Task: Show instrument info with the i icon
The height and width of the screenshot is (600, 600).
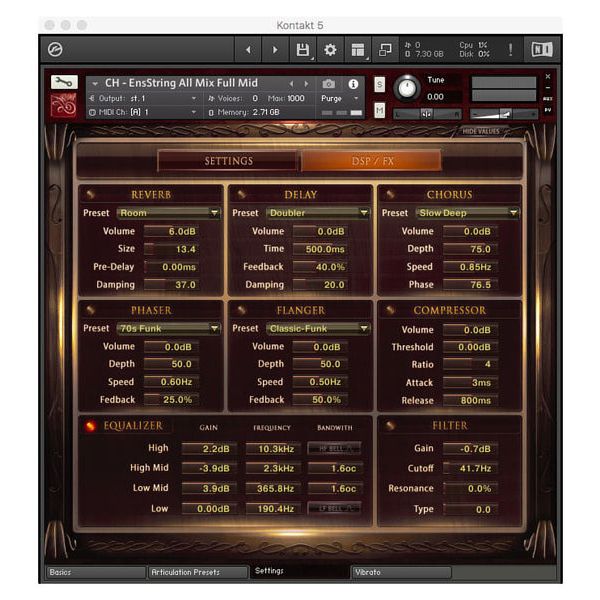Action: [353, 84]
